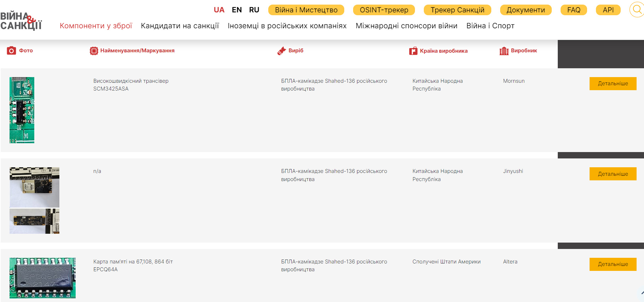Click the search magnifier icon
This screenshot has height=302, width=644.
click(x=637, y=10)
